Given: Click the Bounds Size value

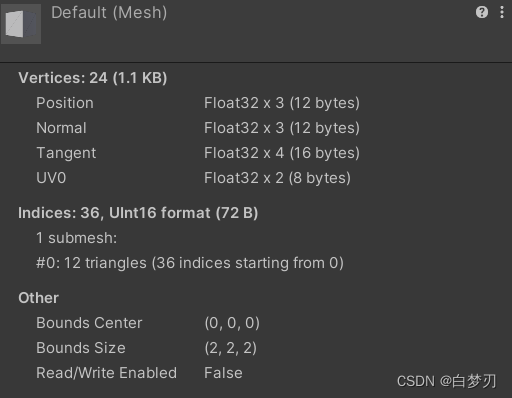Looking at the screenshot, I should 230,348.
